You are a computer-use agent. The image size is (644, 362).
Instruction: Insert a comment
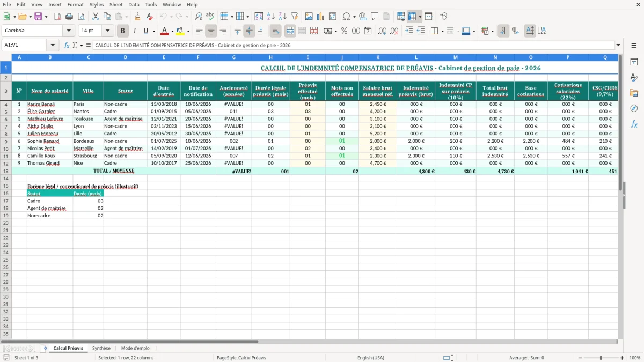375,17
